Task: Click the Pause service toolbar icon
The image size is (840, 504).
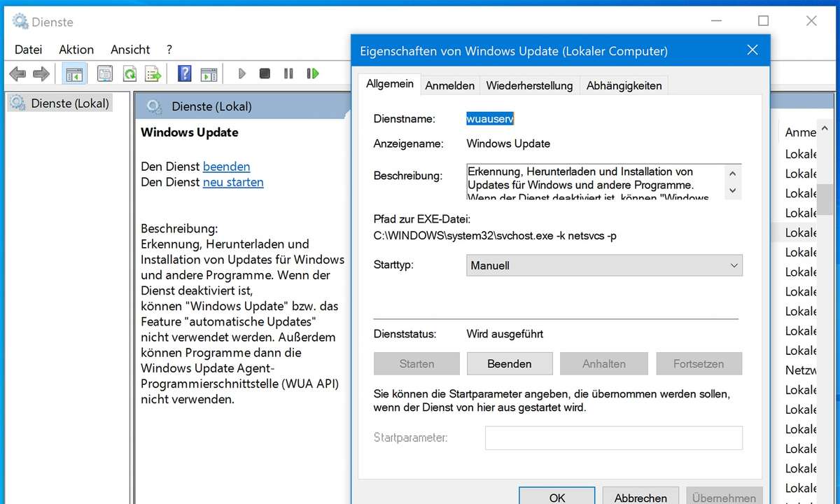Action: tap(288, 73)
